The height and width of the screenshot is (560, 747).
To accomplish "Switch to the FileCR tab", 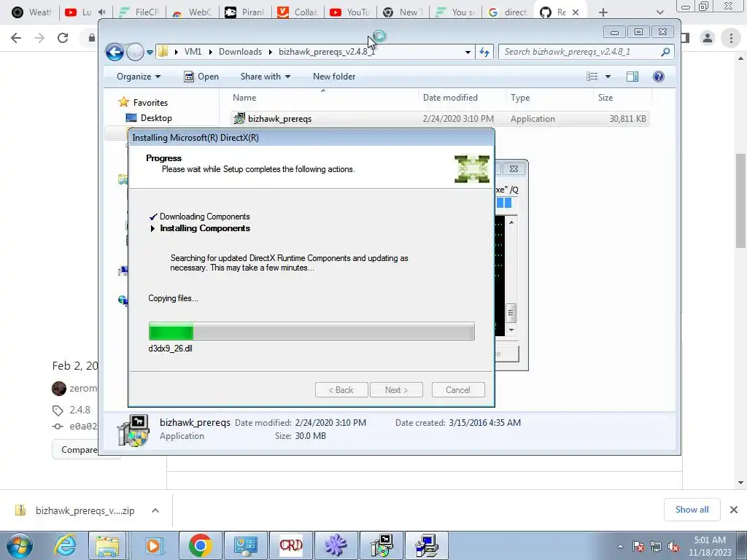I will coord(138,12).
